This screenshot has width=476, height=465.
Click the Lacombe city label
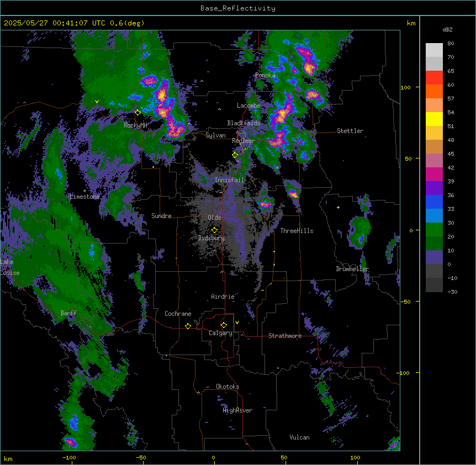point(248,105)
